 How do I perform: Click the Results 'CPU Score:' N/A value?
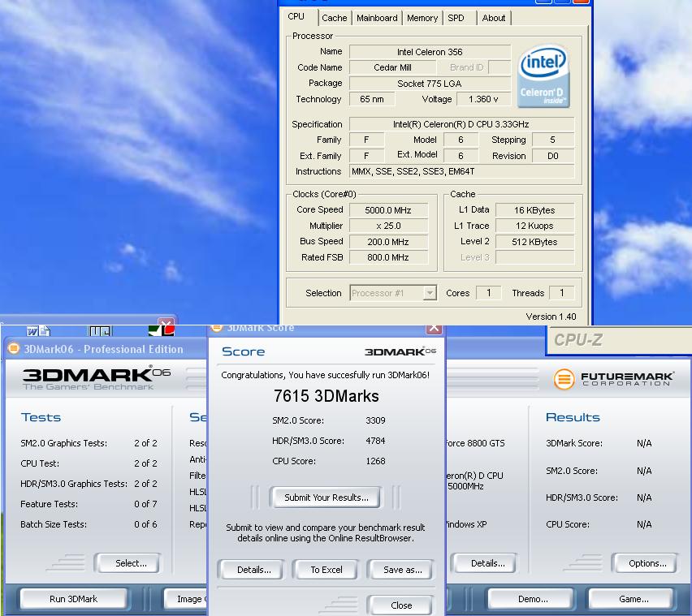tap(644, 524)
